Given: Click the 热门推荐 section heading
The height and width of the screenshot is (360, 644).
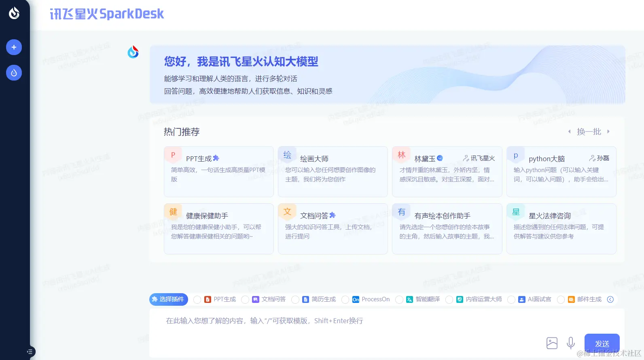Looking at the screenshot, I should tap(182, 132).
